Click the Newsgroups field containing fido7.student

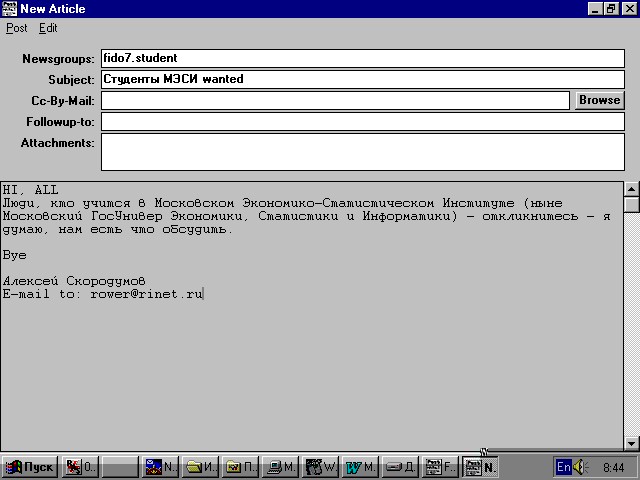tap(363, 58)
